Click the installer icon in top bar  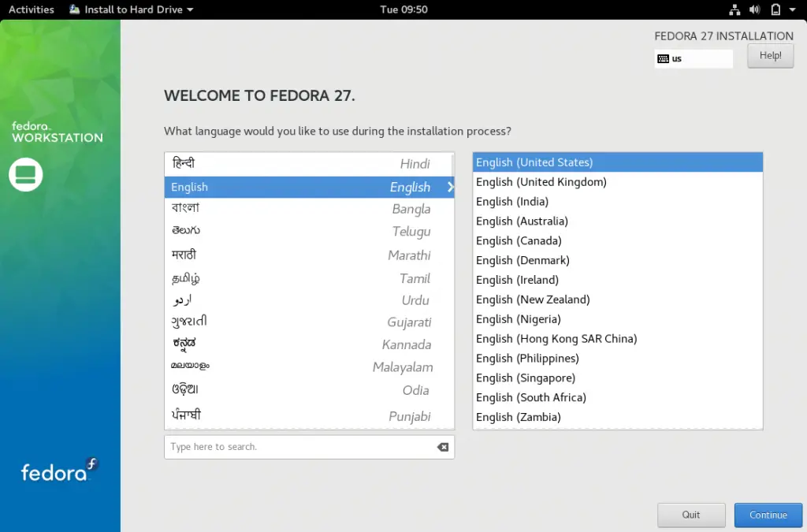pyautogui.click(x=75, y=9)
